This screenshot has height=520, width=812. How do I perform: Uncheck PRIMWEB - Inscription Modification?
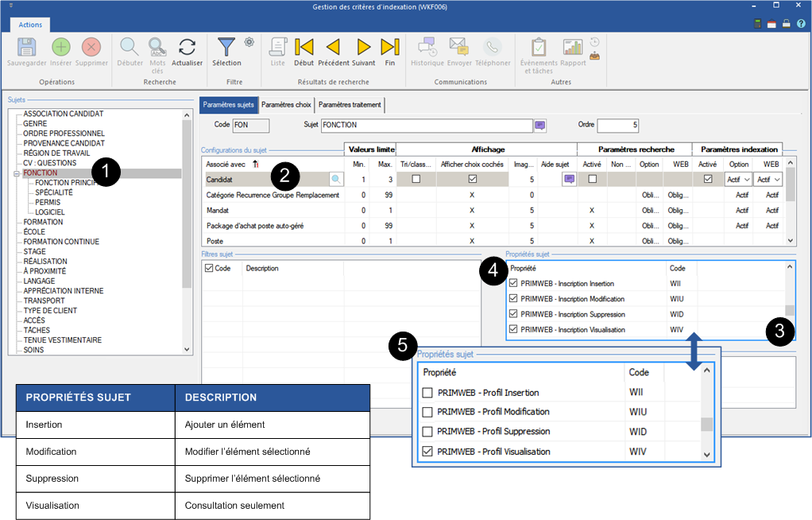(x=513, y=299)
